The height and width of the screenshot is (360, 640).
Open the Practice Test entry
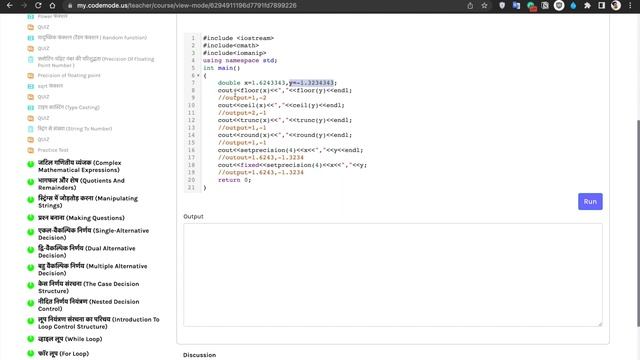tap(53, 150)
